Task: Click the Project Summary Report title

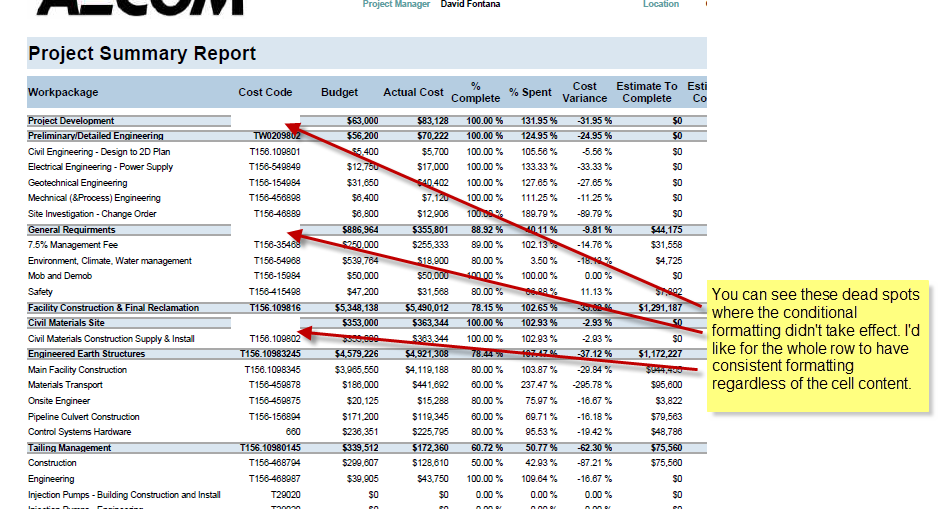Action: (x=142, y=53)
